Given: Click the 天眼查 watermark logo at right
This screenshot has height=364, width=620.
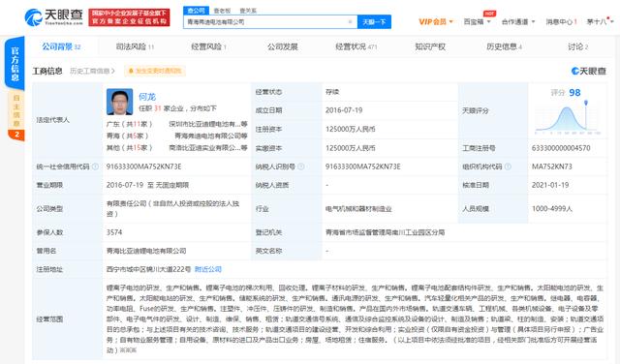Looking at the screenshot, I should (589, 71).
